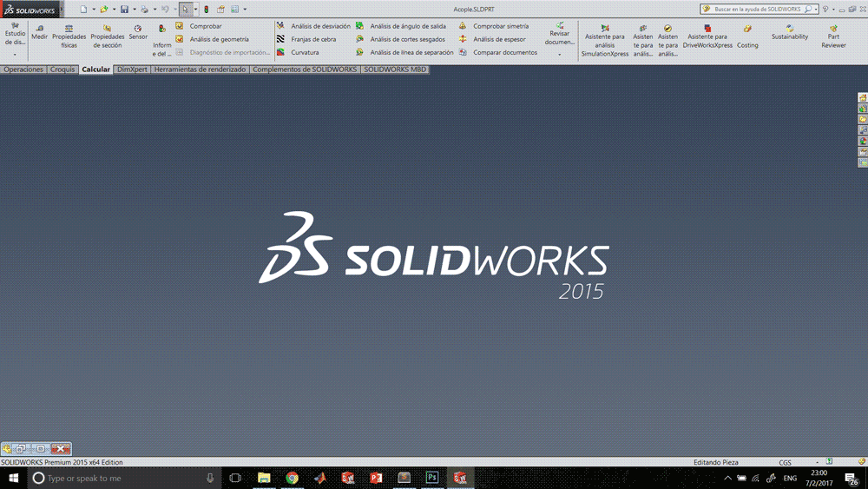Image resolution: width=868 pixels, height=489 pixels.
Task: Open File Explorer from the taskbar
Action: point(264,478)
